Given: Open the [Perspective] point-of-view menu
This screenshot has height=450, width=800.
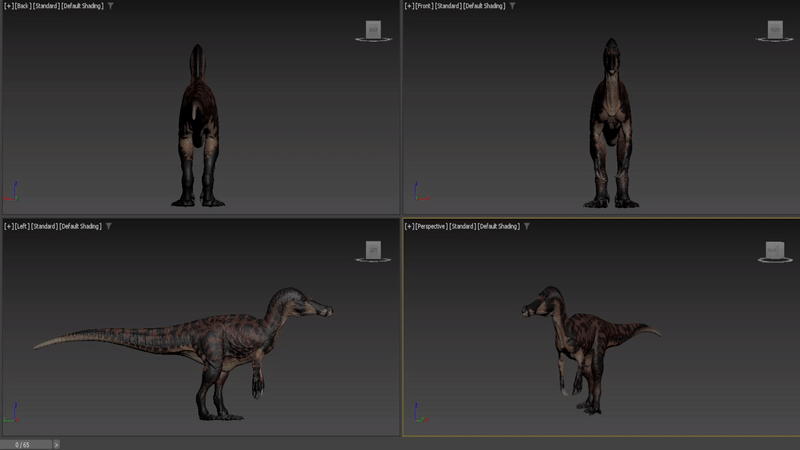Looking at the screenshot, I should 432,227.
